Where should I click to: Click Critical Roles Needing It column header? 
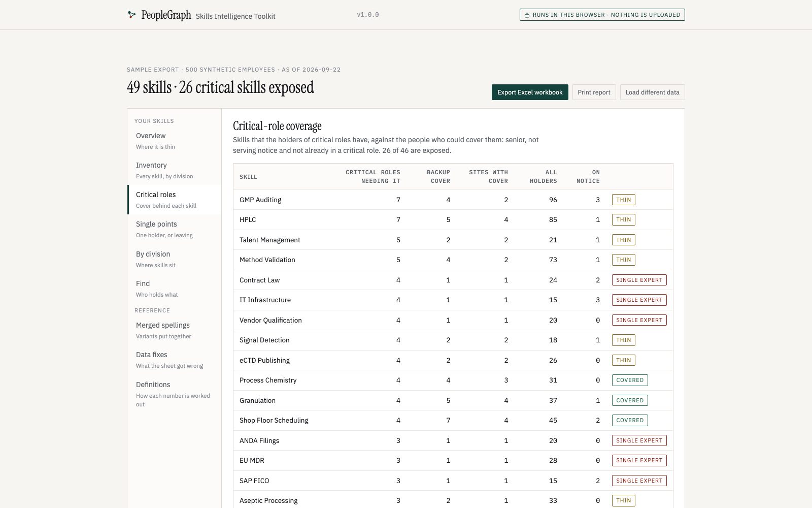pos(373,177)
